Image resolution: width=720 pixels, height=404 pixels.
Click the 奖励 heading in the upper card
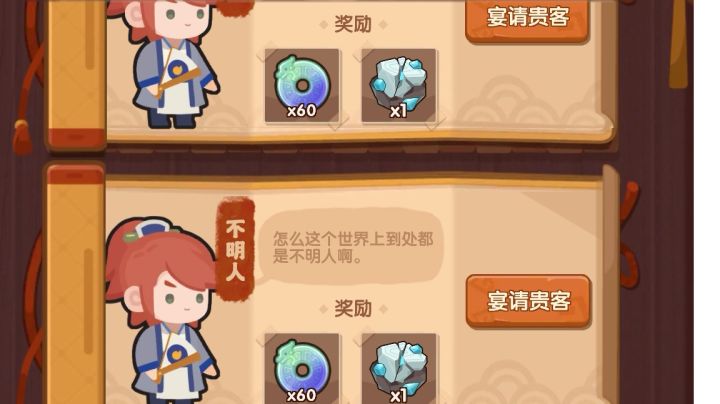[x=353, y=24]
